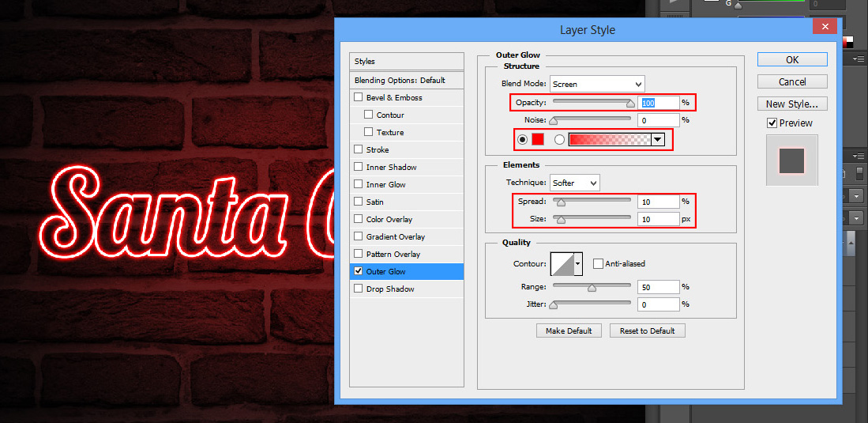Click the gradient preview bar

(x=609, y=140)
